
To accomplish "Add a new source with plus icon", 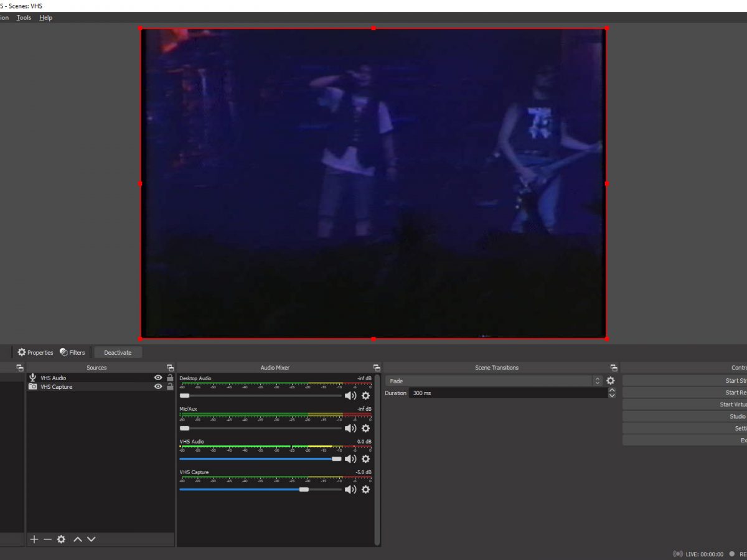I will [34, 539].
